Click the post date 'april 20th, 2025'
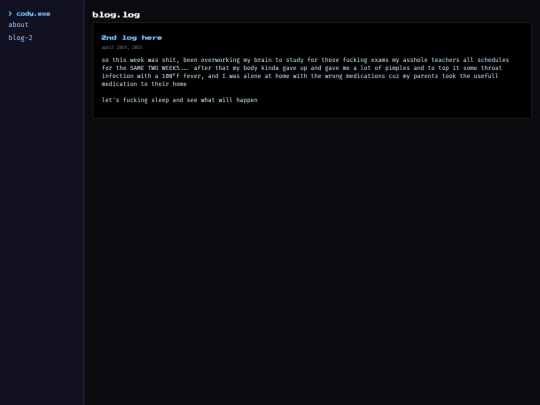 point(122,47)
